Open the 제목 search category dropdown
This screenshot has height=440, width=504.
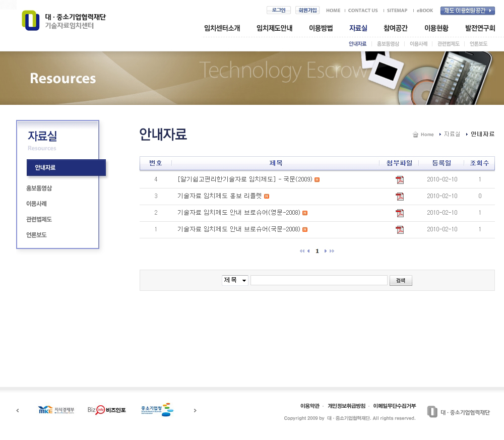click(x=235, y=280)
